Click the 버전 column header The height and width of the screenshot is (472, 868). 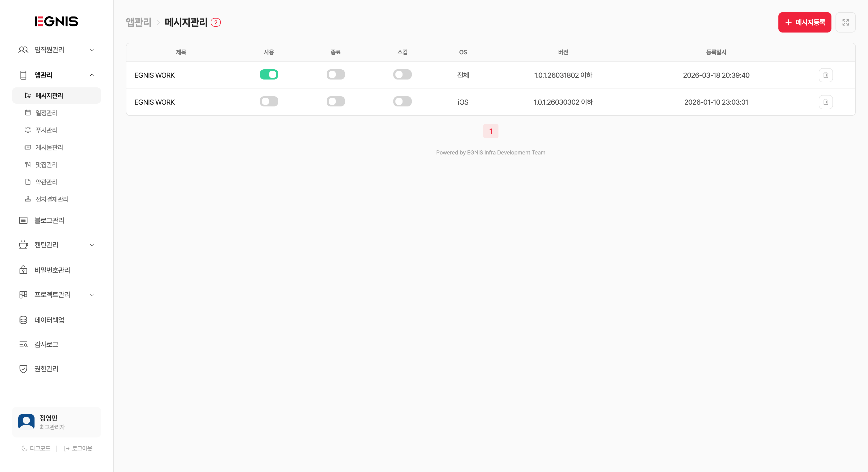(563, 52)
